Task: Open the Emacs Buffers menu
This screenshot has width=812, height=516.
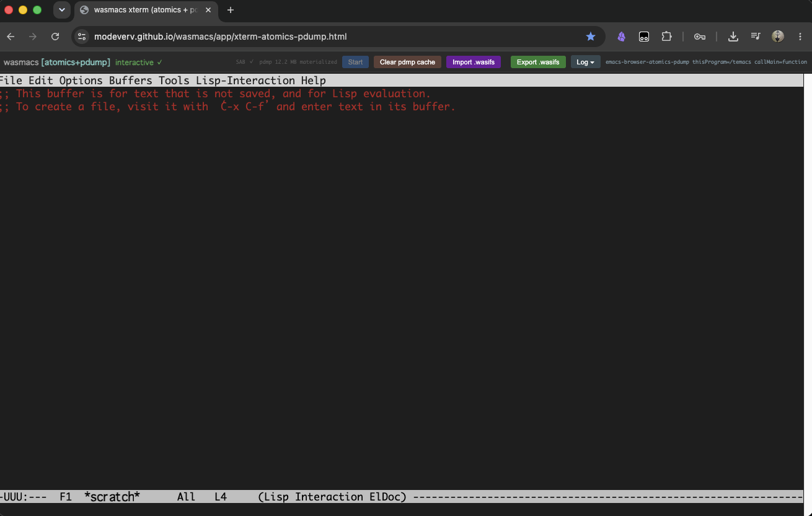Action: coord(131,81)
